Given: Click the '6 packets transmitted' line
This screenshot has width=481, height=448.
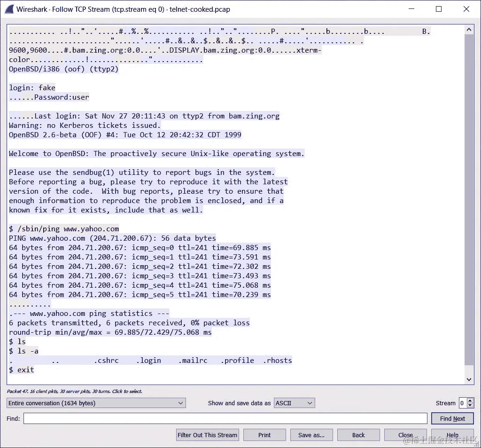Looking at the screenshot, I should coord(129,323).
